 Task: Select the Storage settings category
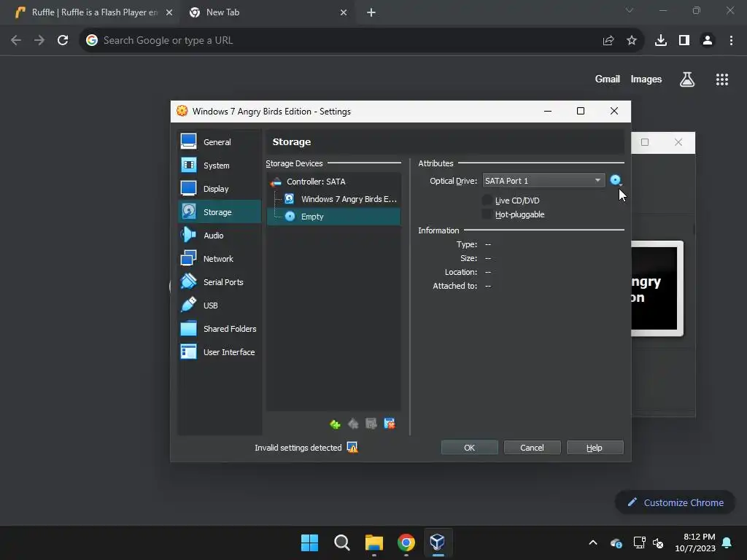point(219,212)
